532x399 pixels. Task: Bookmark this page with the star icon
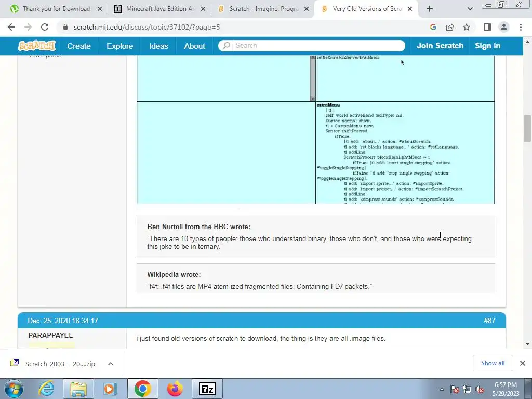click(467, 27)
